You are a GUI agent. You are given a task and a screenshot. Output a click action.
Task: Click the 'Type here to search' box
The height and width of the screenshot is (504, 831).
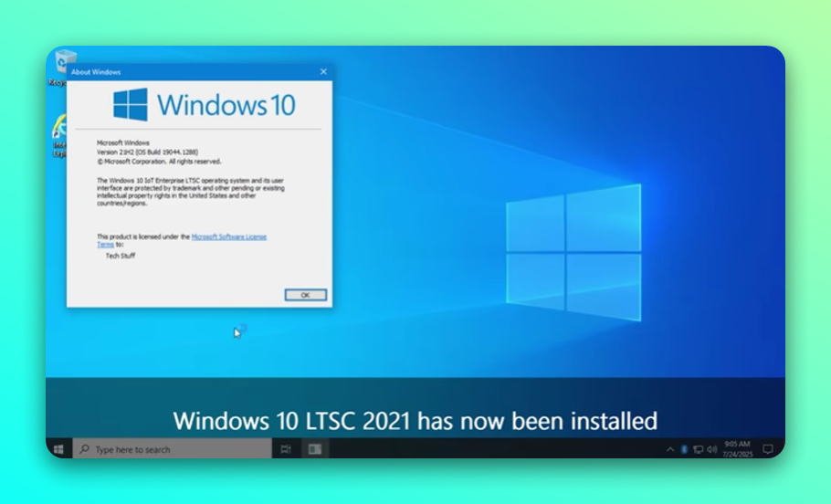coord(174,449)
